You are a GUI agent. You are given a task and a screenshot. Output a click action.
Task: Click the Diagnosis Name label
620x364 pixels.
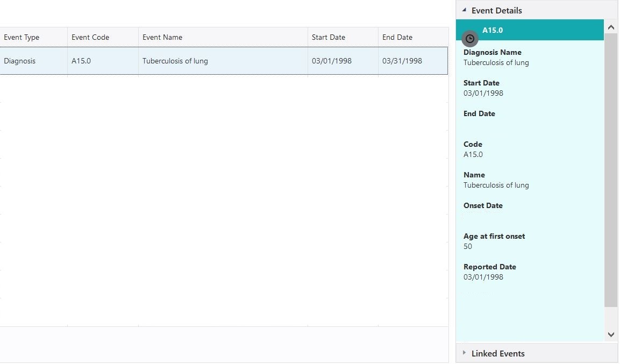pyautogui.click(x=492, y=52)
